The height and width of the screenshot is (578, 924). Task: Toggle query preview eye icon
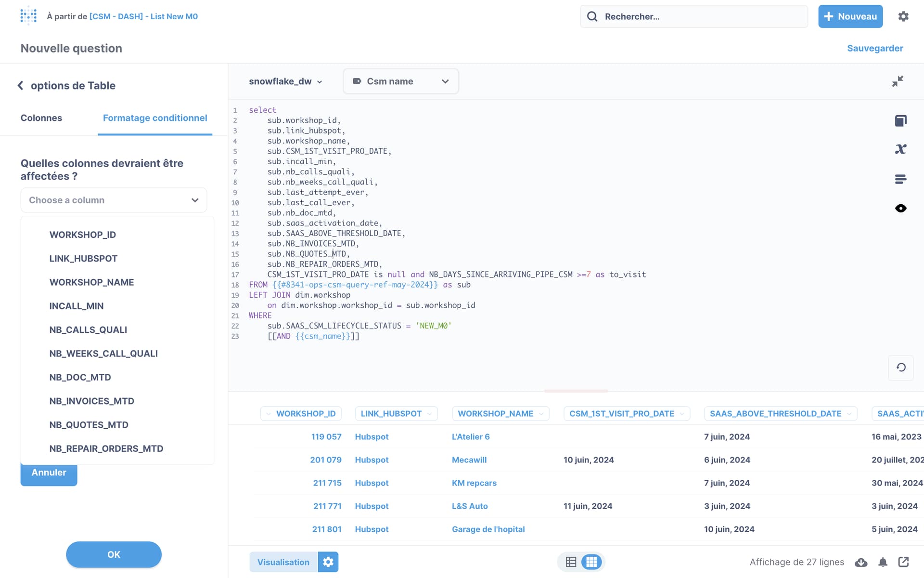pos(900,209)
